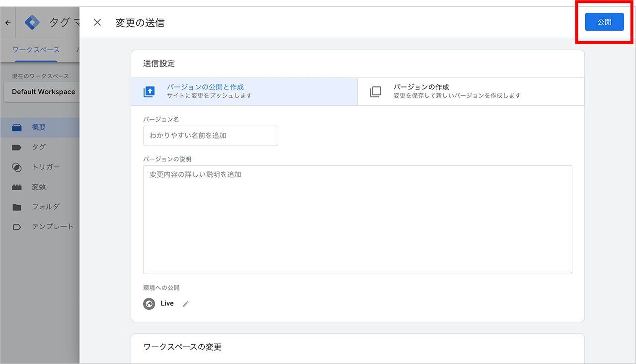636x364 pixels.
Task: Open the トリガー section via its icon
Action: click(17, 167)
